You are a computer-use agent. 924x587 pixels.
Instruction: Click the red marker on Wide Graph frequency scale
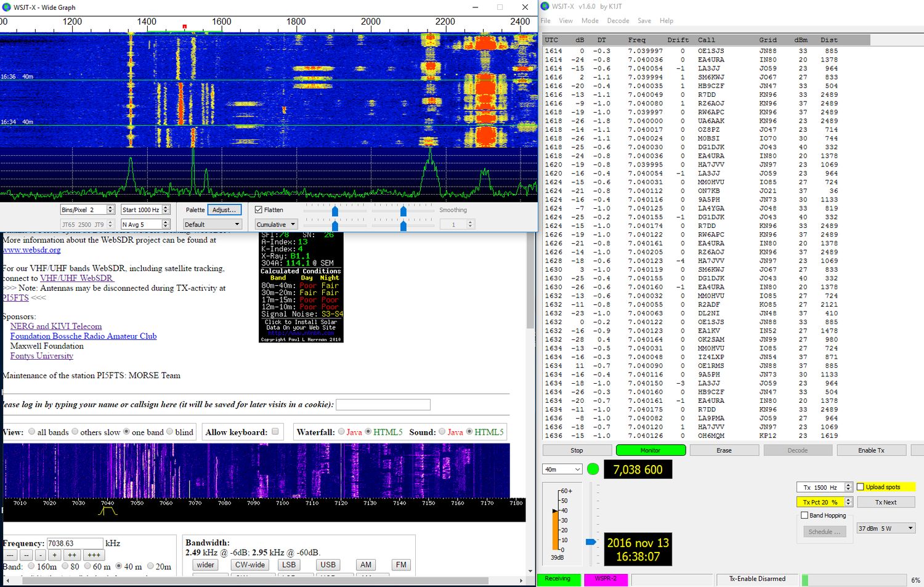(x=184, y=26)
